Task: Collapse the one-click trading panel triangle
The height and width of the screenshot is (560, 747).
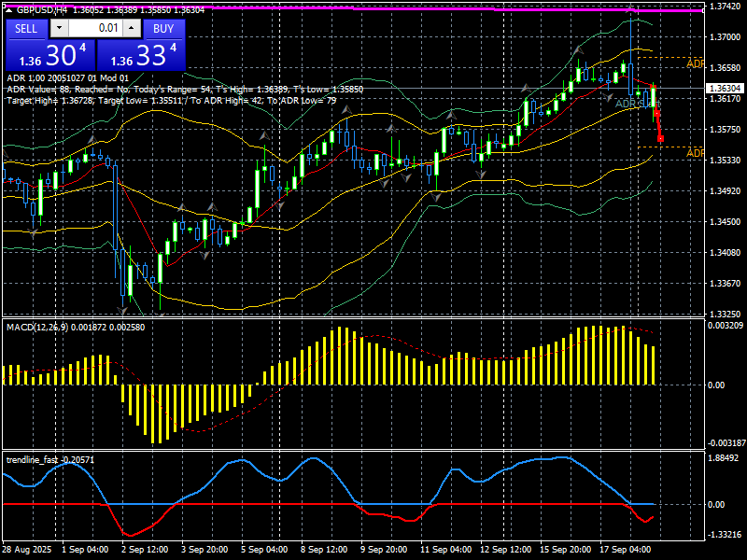Action: 9,10
